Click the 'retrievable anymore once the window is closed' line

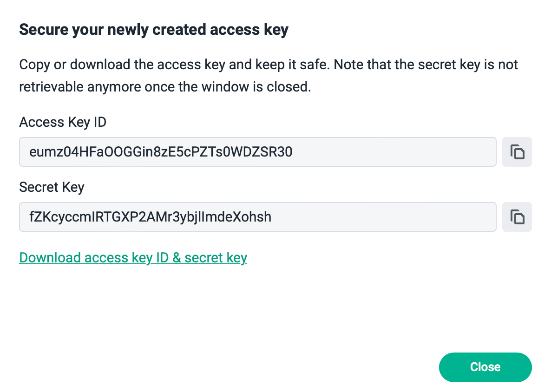165,87
